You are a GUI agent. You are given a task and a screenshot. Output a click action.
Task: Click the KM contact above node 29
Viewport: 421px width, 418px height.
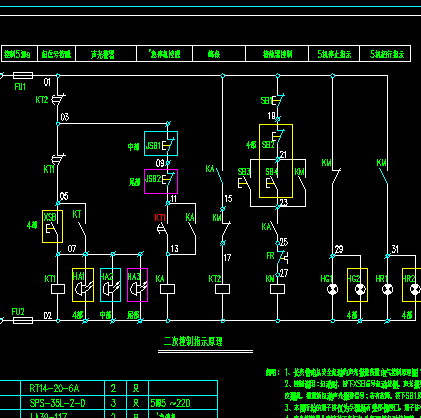[x=336, y=176]
